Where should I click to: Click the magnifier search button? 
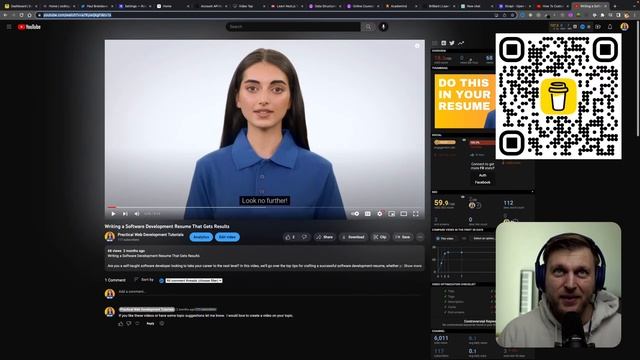click(x=368, y=27)
